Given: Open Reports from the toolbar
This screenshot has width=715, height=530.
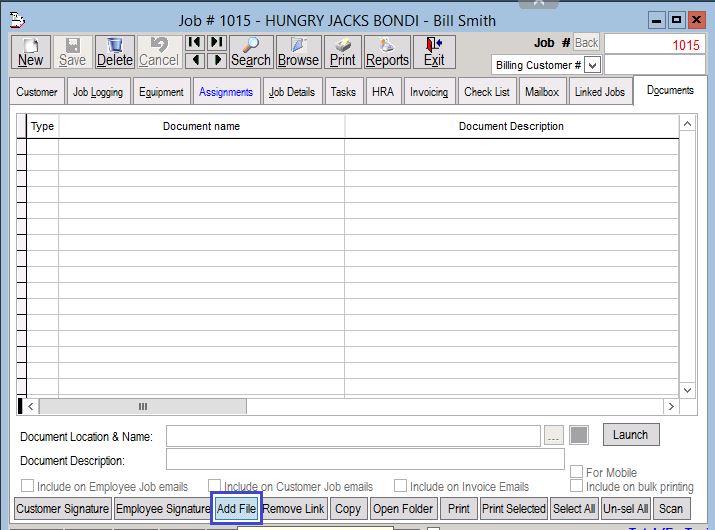Looking at the screenshot, I should tap(387, 52).
